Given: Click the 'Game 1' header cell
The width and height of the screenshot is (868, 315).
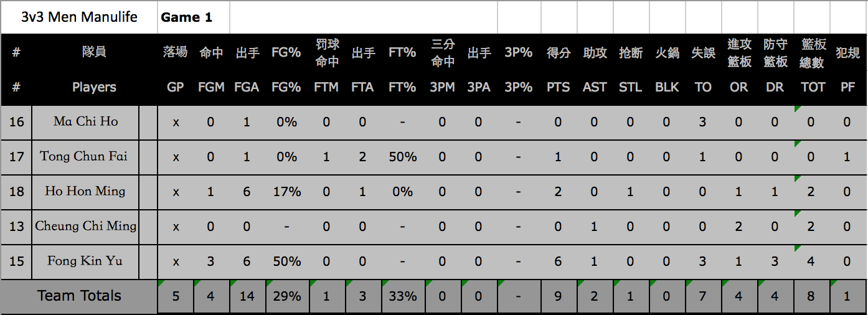Looking at the screenshot, I should [194, 17].
